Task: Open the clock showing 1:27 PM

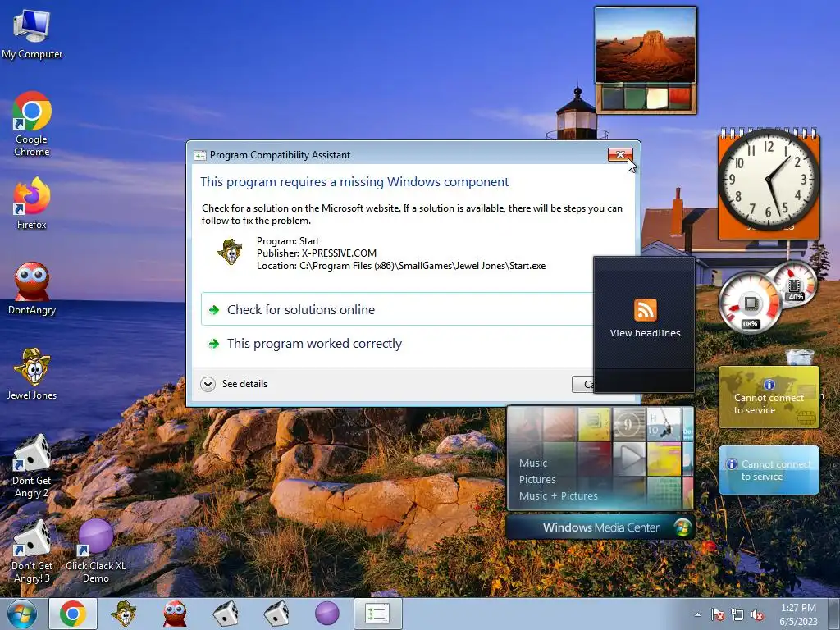Action: click(x=798, y=608)
